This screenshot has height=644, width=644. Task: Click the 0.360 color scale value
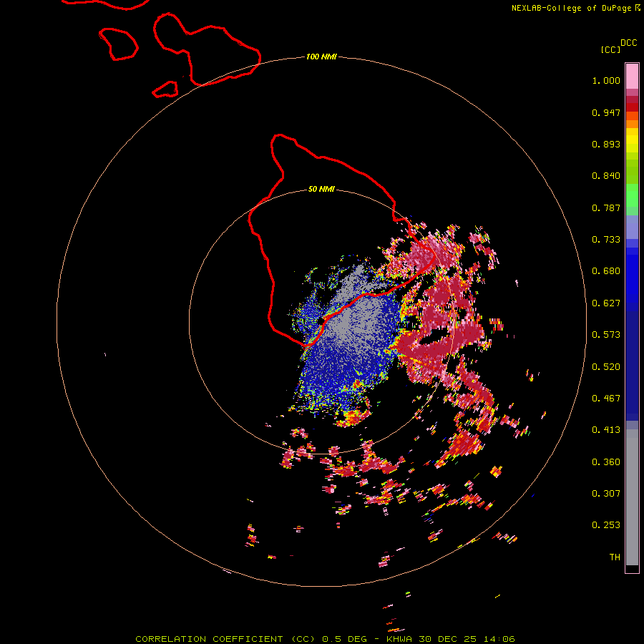(606, 462)
